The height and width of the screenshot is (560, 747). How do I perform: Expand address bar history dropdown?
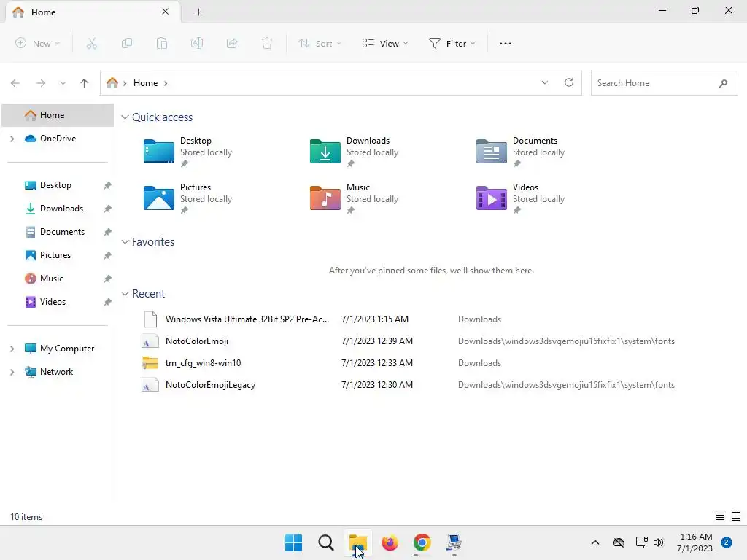click(544, 82)
